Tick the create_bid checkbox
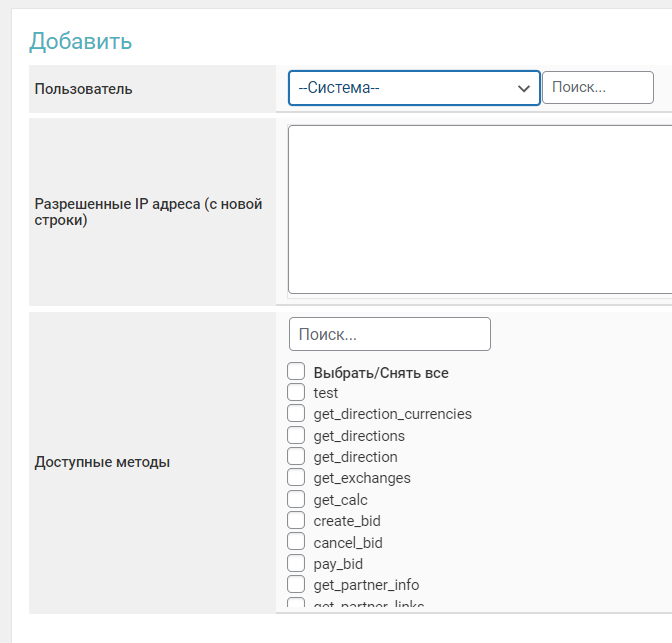The width and height of the screenshot is (672, 643). tap(296, 521)
